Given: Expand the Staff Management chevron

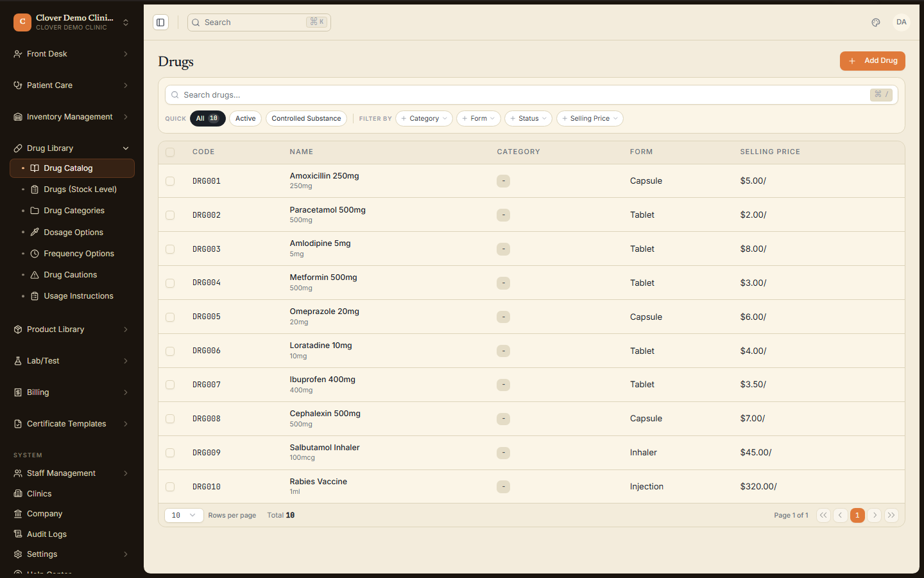Looking at the screenshot, I should coord(126,473).
